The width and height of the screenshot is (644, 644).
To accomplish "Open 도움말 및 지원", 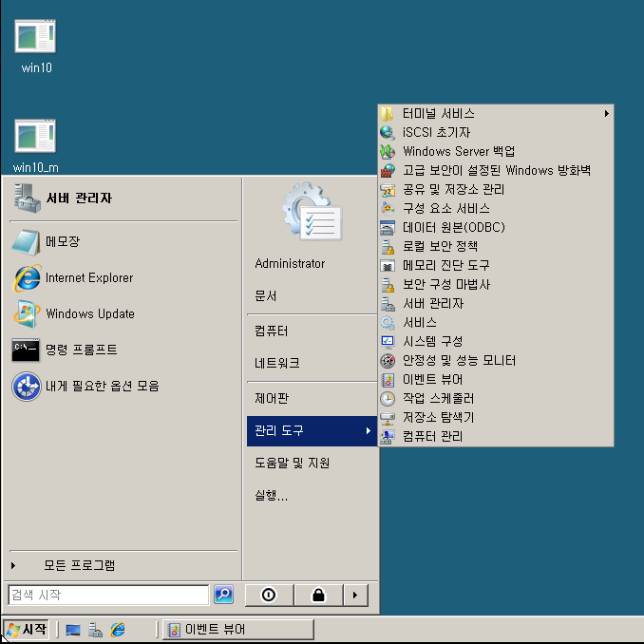I will point(292,463).
